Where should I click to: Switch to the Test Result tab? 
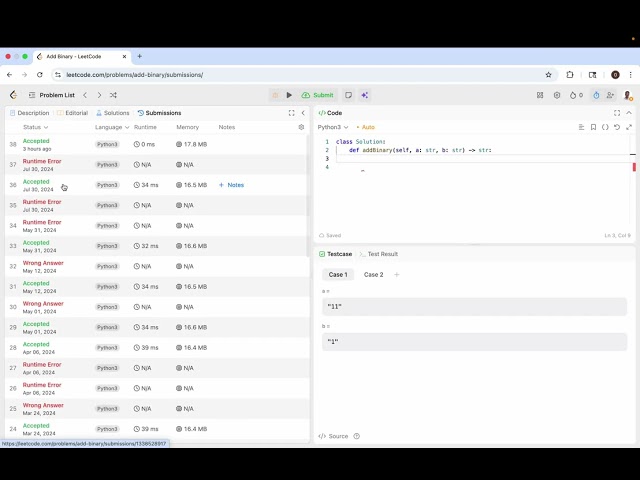tap(378, 254)
